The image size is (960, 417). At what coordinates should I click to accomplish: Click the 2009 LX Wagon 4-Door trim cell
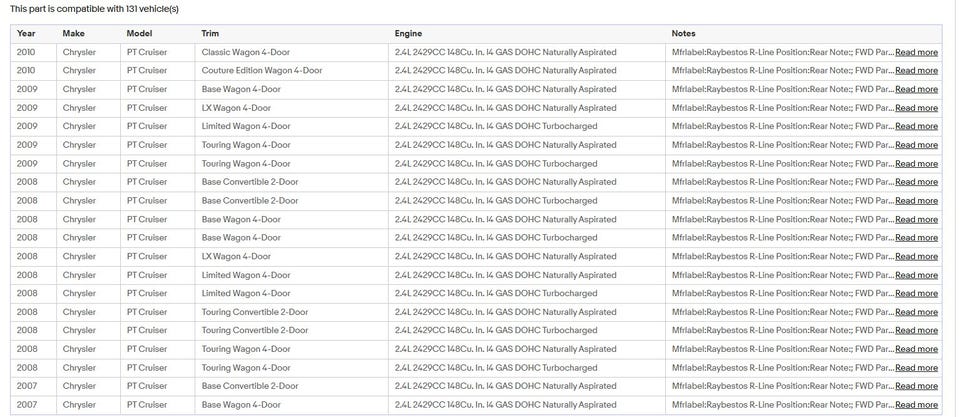(x=236, y=108)
